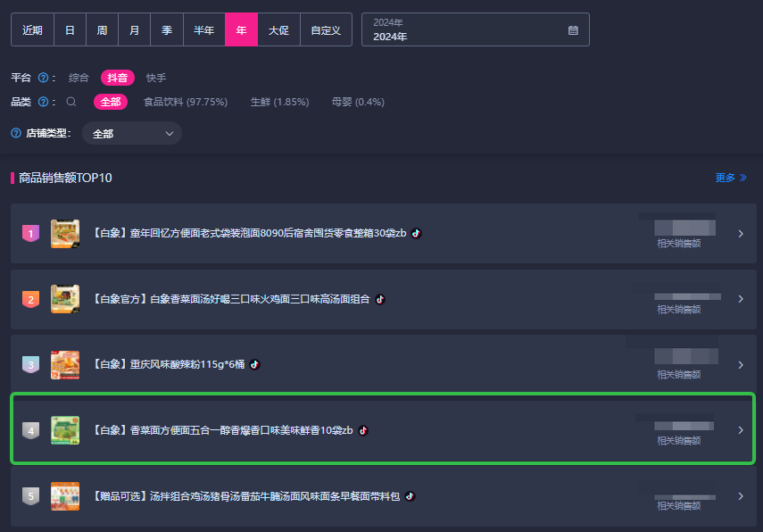The image size is (763, 532).
Task: Open 【白象】童年回忆方便面老式袋装泡面 product title
Action: [250, 233]
